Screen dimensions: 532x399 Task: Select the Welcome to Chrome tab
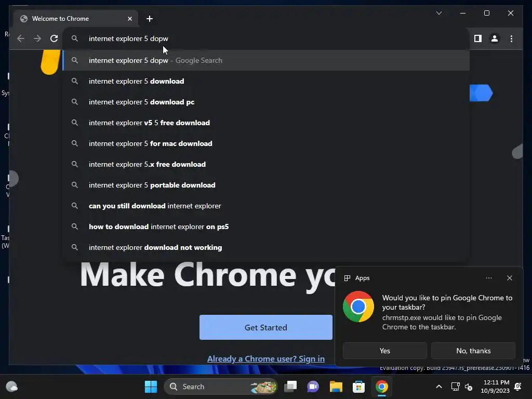point(76,19)
